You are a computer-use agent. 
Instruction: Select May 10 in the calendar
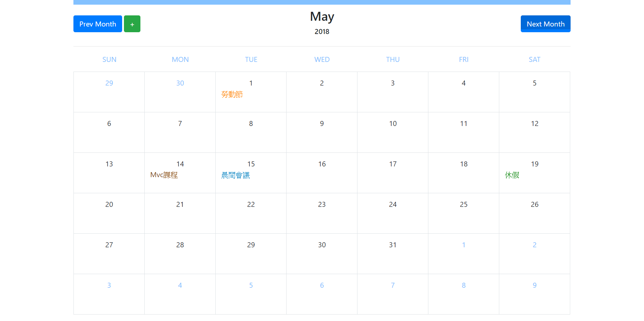393,132
